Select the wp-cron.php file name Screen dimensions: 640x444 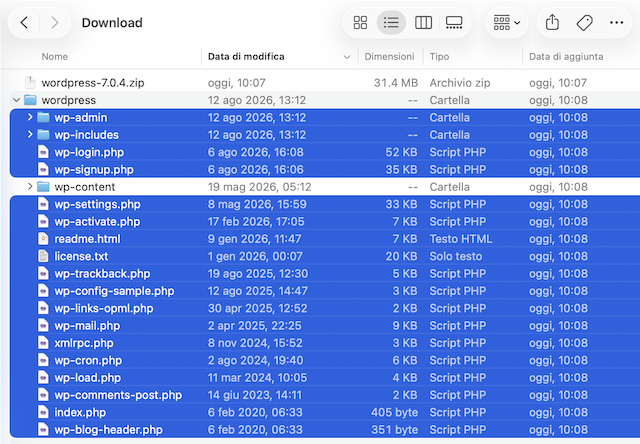(88, 360)
